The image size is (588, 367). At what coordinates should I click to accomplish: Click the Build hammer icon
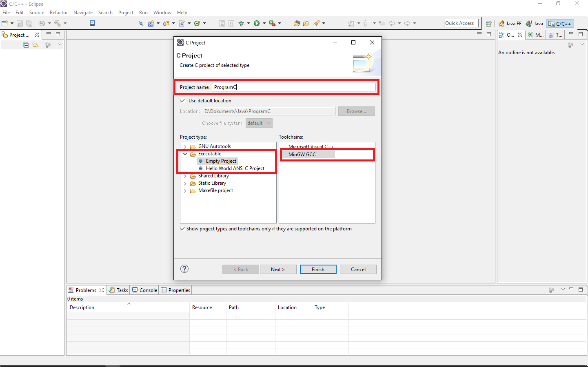pos(58,23)
